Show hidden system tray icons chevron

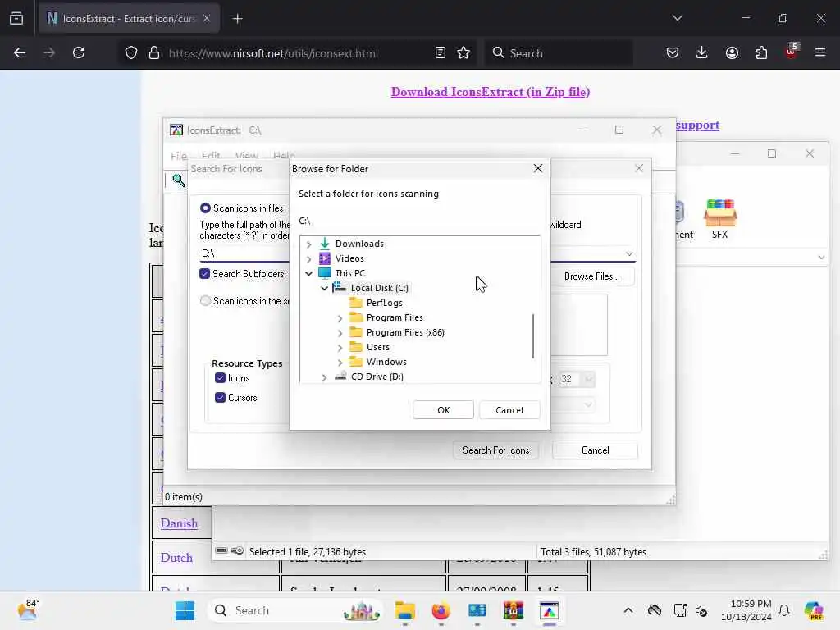tap(628, 610)
